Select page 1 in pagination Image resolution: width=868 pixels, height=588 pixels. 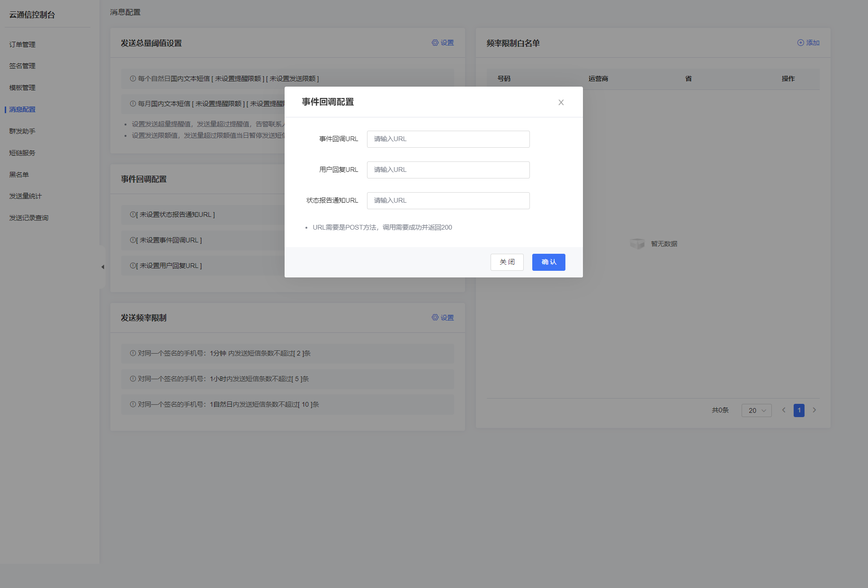tap(799, 410)
